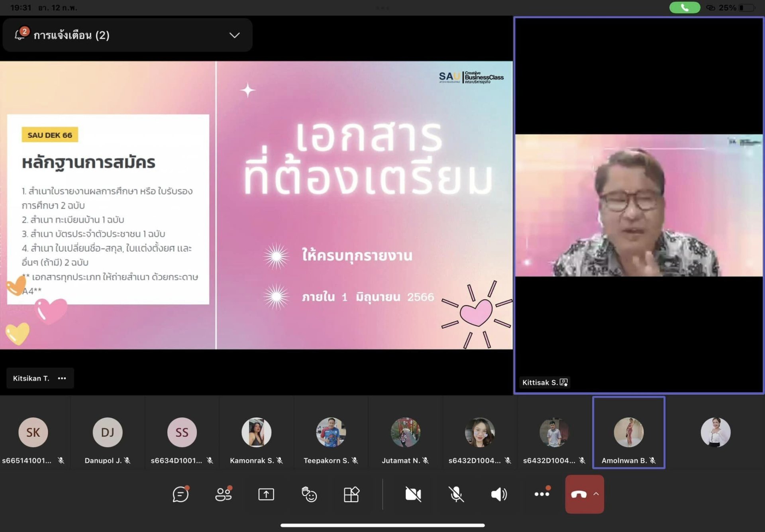Image resolution: width=765 pixels, height=532 pixels.
Task: Select Kamonrak S. profile picture
Action: tap(257, 432)
